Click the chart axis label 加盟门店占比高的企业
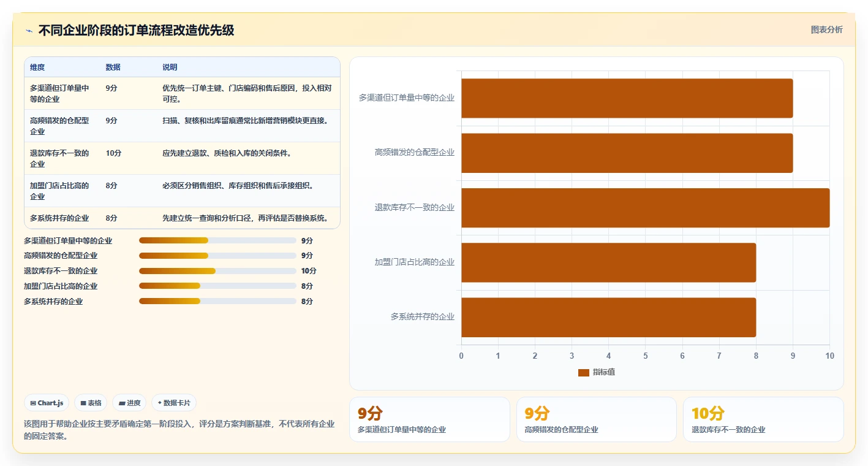 [x=415, y=262]
